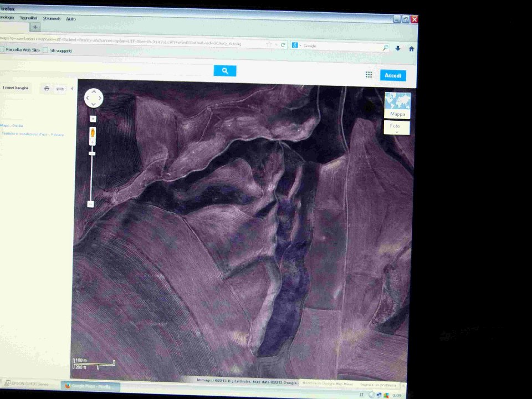Screen dimensions: 532x399
Task: Click the blue Google Maps search button
Action: [225, 70]
